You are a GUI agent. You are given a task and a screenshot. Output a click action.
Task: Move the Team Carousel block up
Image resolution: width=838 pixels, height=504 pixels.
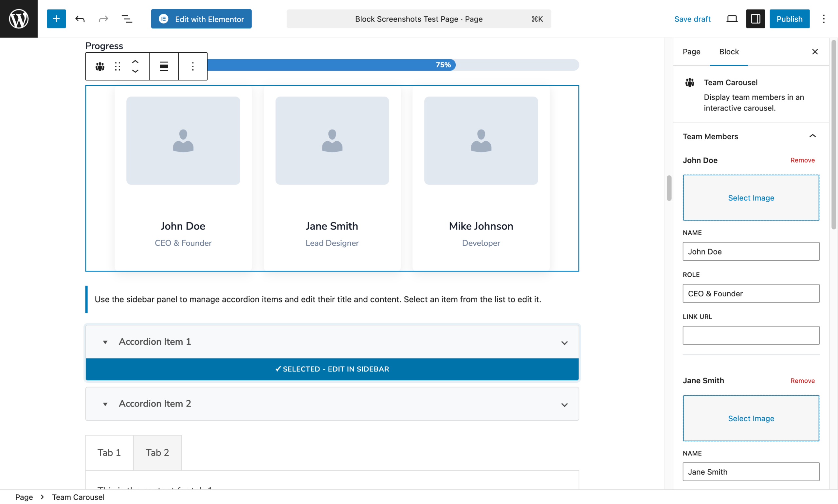point(135,61)
